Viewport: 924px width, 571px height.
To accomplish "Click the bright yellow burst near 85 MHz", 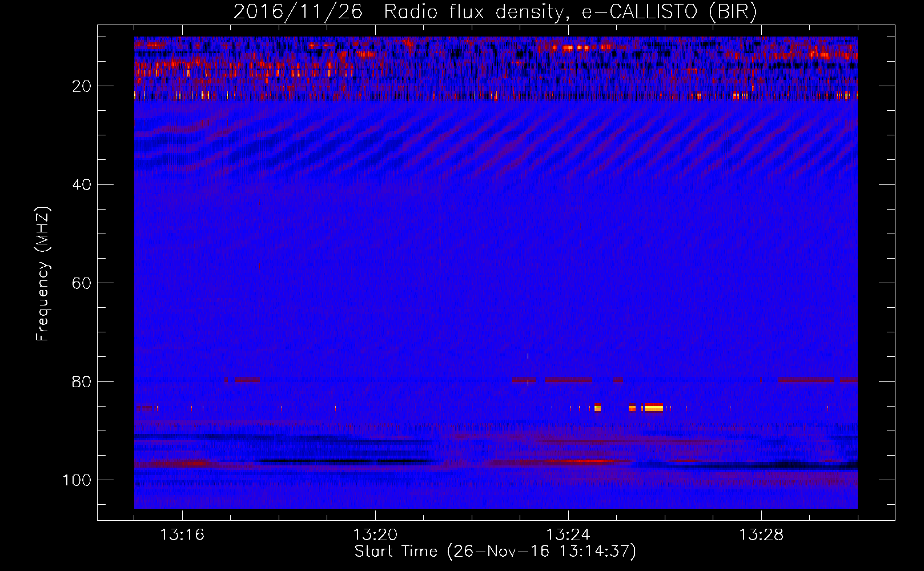I will (654, 408).
